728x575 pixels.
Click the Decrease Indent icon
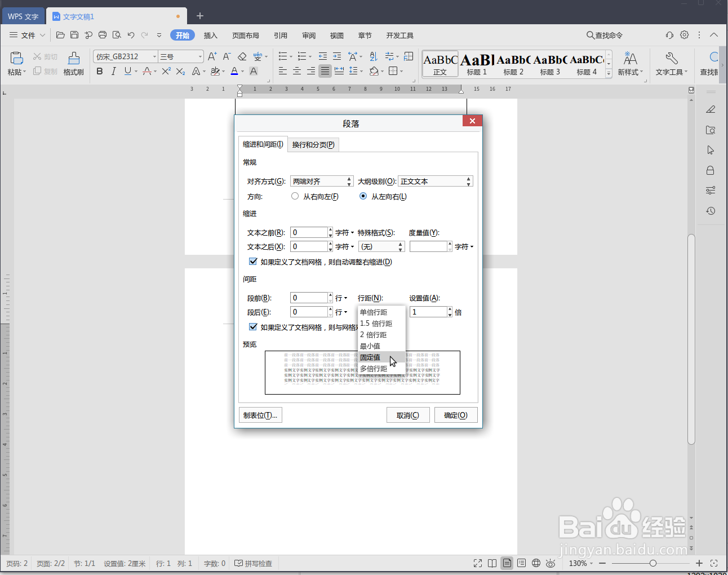point(323,56)
